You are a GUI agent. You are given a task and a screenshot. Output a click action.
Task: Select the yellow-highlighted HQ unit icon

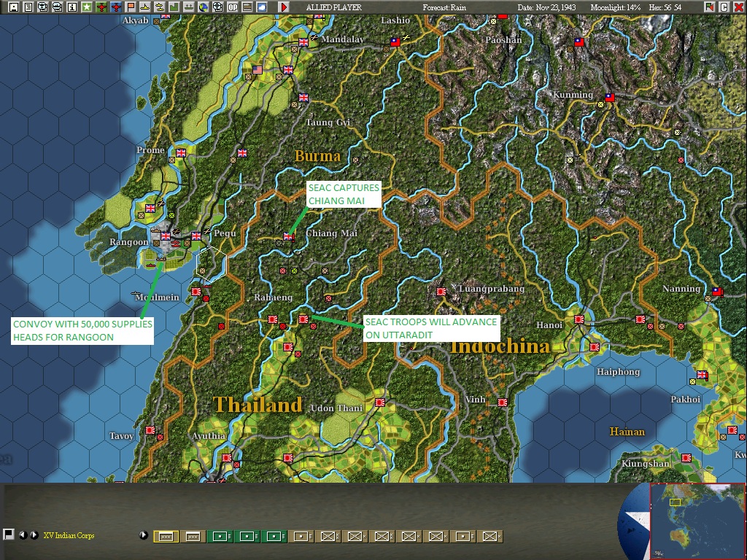point(166,537)
